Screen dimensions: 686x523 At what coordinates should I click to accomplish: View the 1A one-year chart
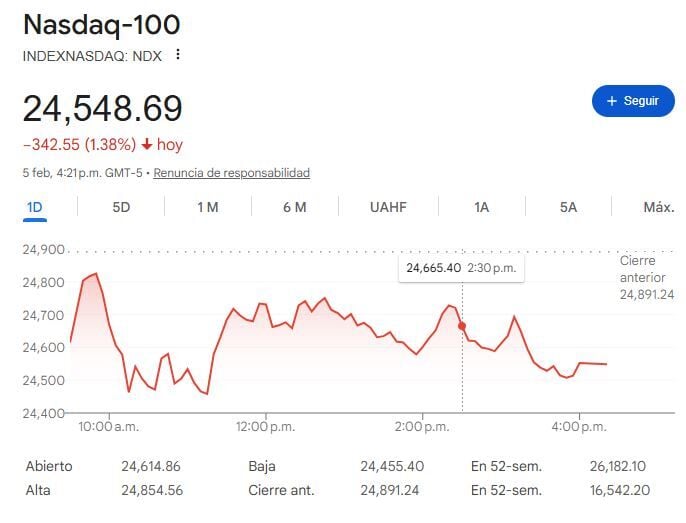coord(482,207)
